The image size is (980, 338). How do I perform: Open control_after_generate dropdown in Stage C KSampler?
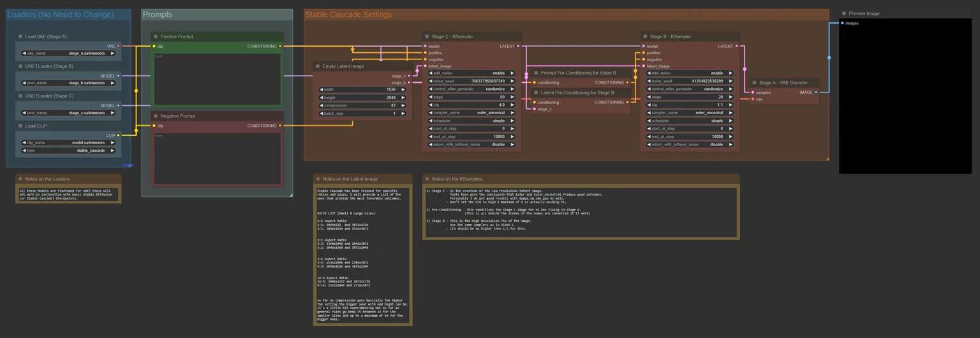pos(471,89)
